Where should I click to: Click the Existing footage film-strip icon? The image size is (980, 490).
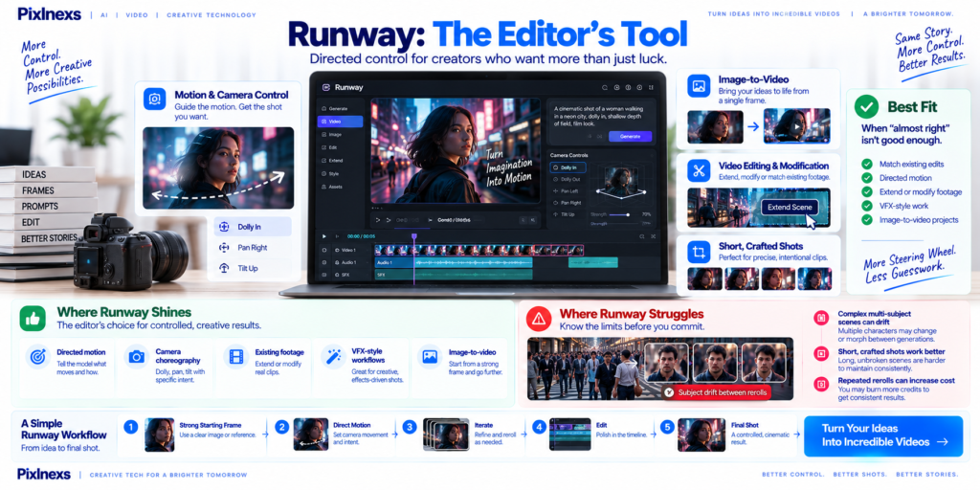(235, 357)
